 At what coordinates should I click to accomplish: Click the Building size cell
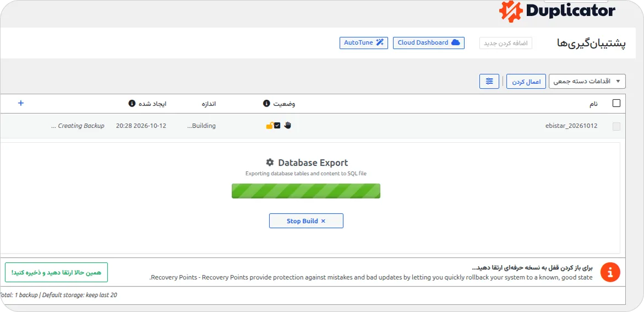point(201,126)
